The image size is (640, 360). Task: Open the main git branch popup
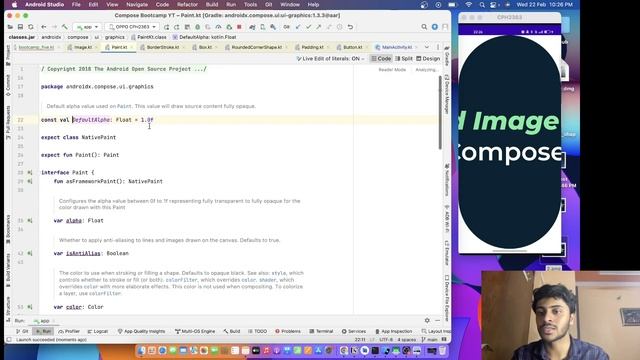429,340
